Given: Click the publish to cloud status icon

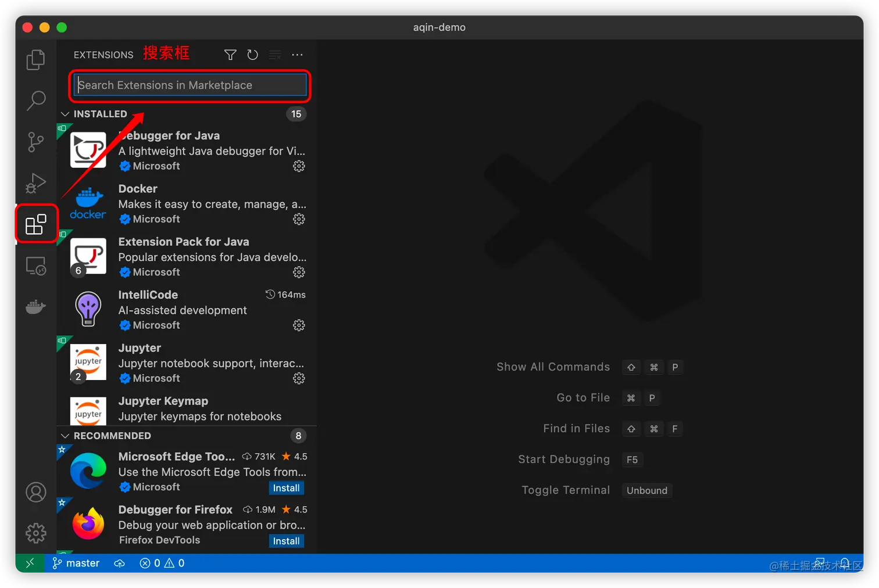Looking at the screenshot, I should [x=119, y=563].
